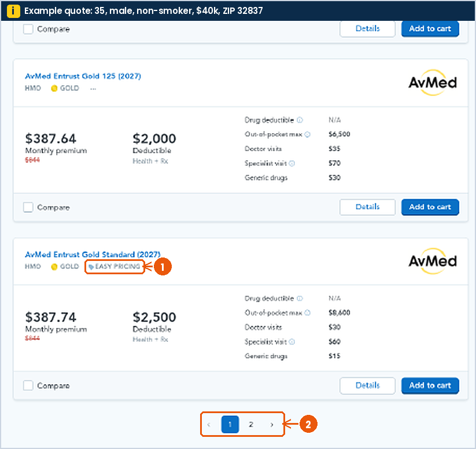
Task: Expand the ellipsis tags on Gold 125 plan
Action: (93, 89)
